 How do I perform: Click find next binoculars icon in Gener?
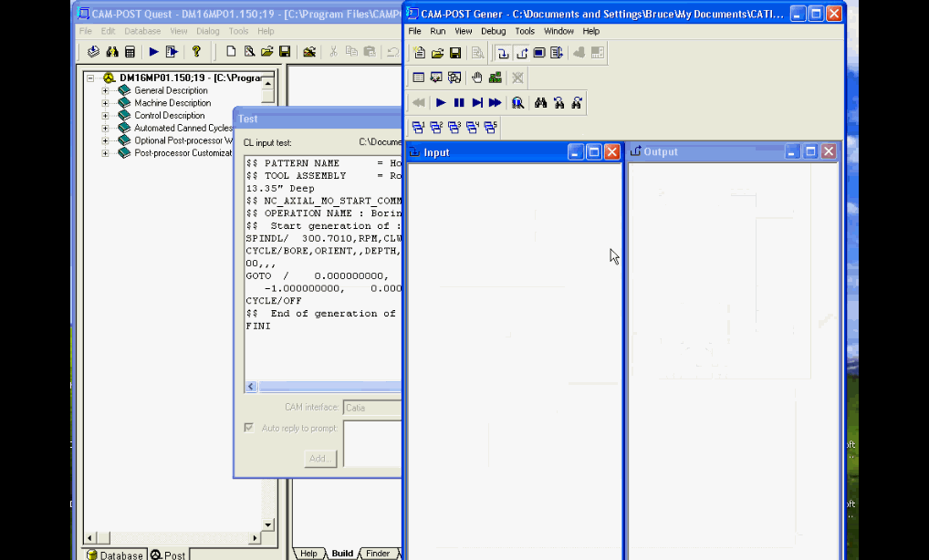pyautogui.click(x=577, y=102)
